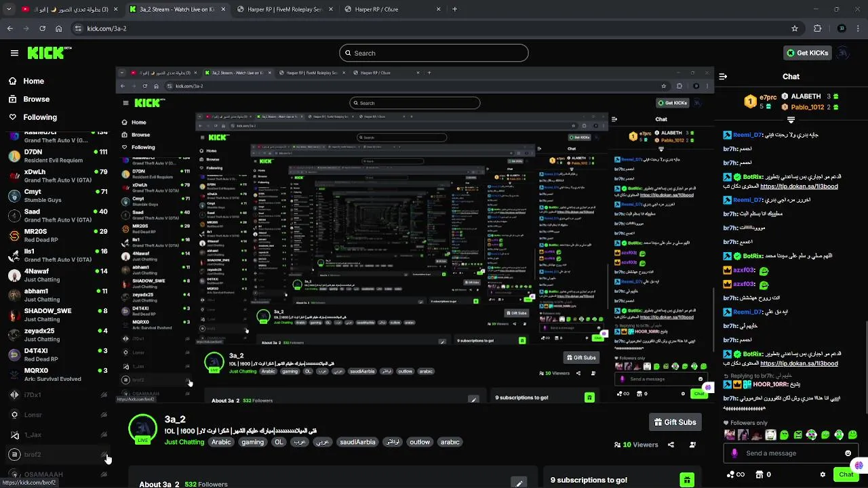Click the floating purple extension bubble

(860, 465)
